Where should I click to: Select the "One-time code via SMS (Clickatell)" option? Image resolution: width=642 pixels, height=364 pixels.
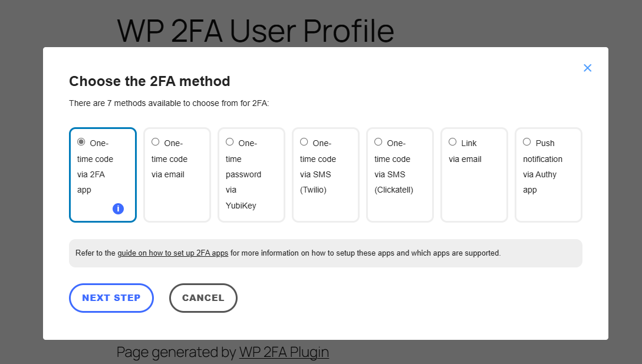tap(378, 141)
